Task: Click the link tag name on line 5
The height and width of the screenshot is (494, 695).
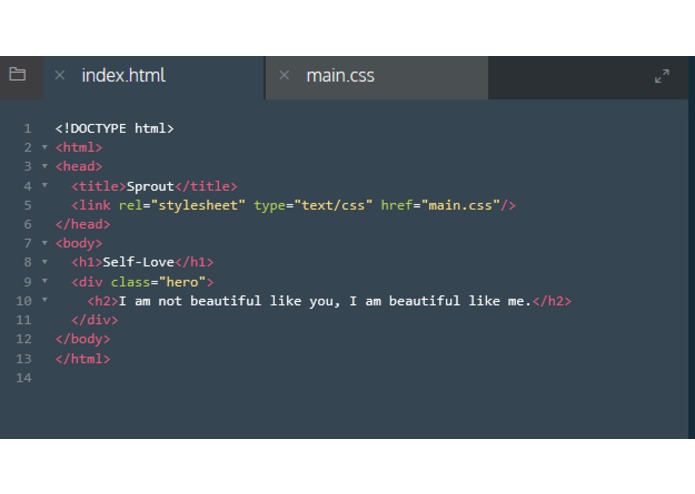Action: (x=95, y=206)
